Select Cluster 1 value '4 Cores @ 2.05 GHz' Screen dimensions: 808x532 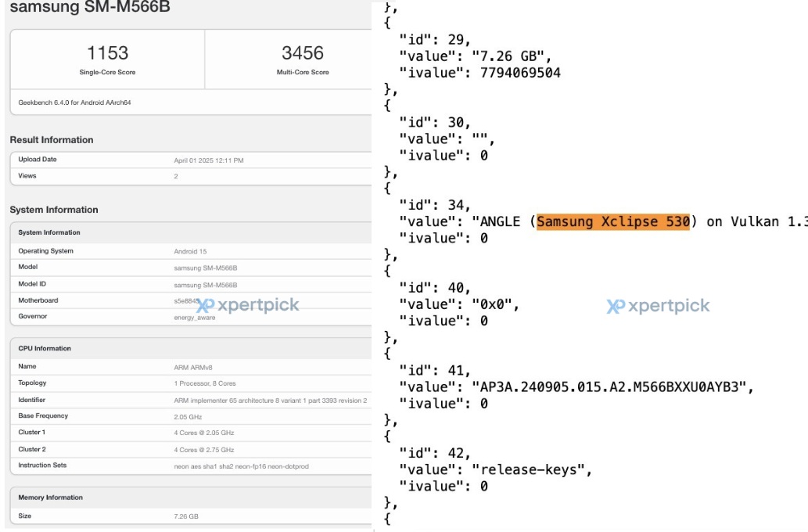tap(204, 433)
